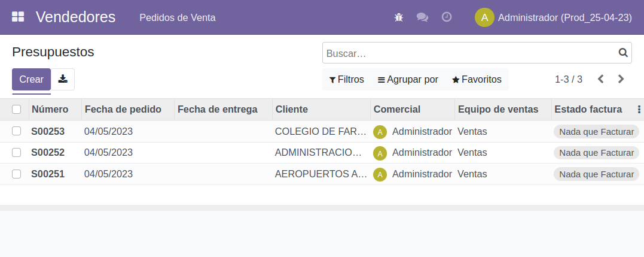Click the Crear button
The height and width of the screenshot is (257, 644).
click(x=31, y=79)
